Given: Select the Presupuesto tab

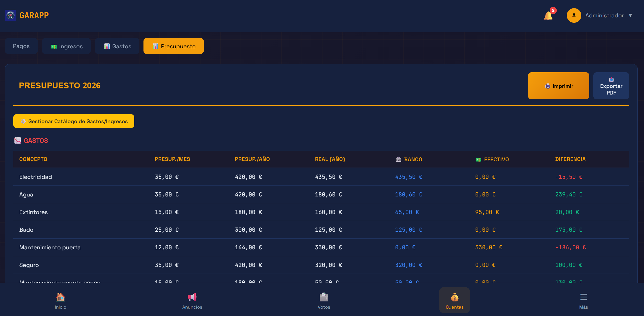Looking at the screenshot, I should 174,46.
